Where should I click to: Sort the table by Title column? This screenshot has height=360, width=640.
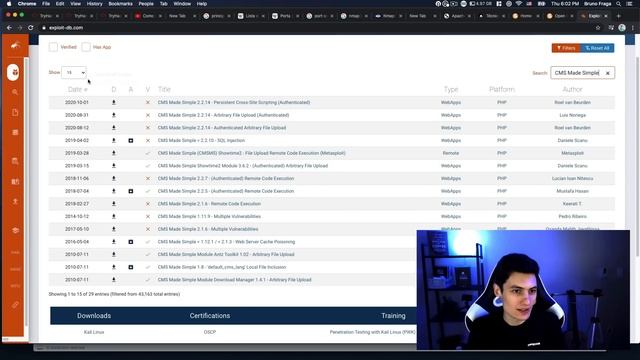[164, 89]
